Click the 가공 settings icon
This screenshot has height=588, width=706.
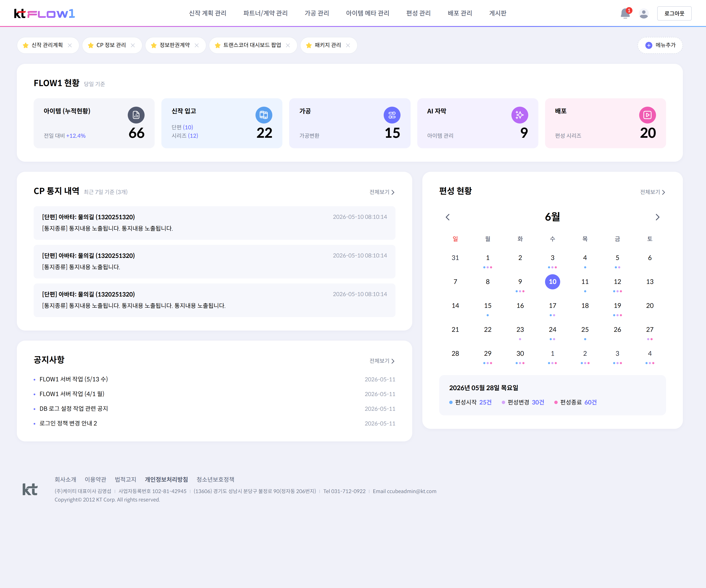pos(392,115)
